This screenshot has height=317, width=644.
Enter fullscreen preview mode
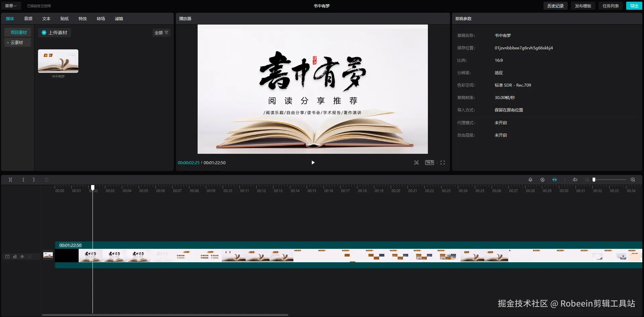(443, 163)
